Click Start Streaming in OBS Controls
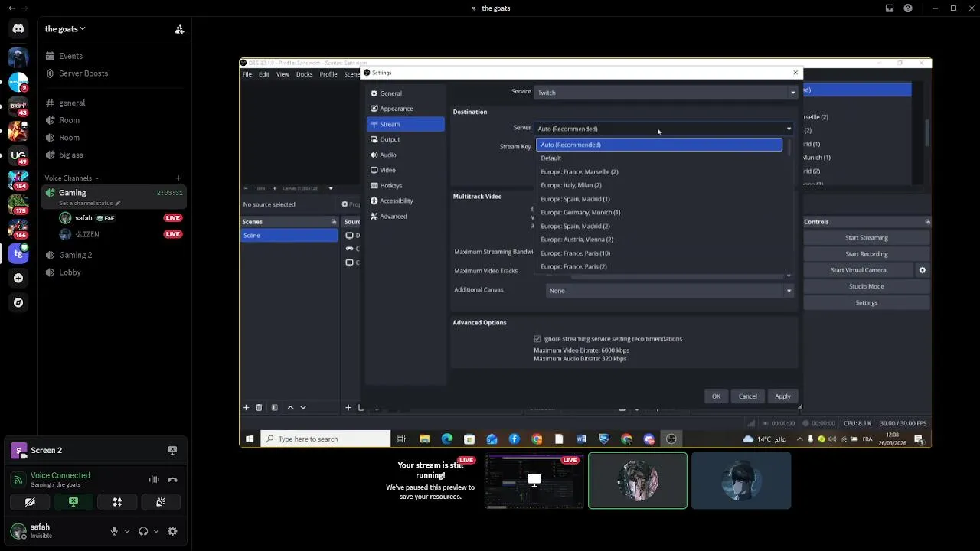 (x=866, y=238)
